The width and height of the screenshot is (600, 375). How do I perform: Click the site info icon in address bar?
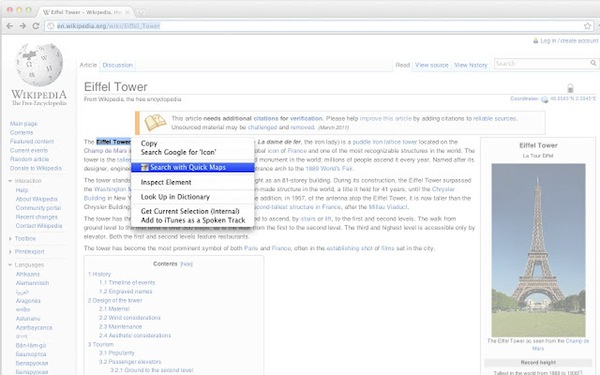(51, 26)
